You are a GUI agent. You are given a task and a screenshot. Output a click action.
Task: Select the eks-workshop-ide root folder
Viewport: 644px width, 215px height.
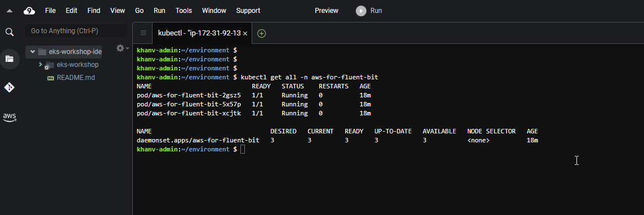75,52
